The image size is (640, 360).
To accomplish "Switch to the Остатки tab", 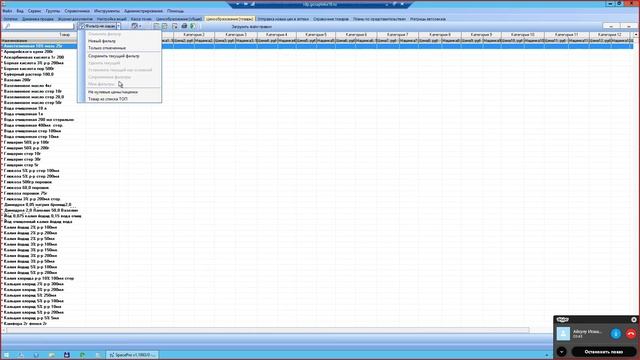I will (11, 19).
